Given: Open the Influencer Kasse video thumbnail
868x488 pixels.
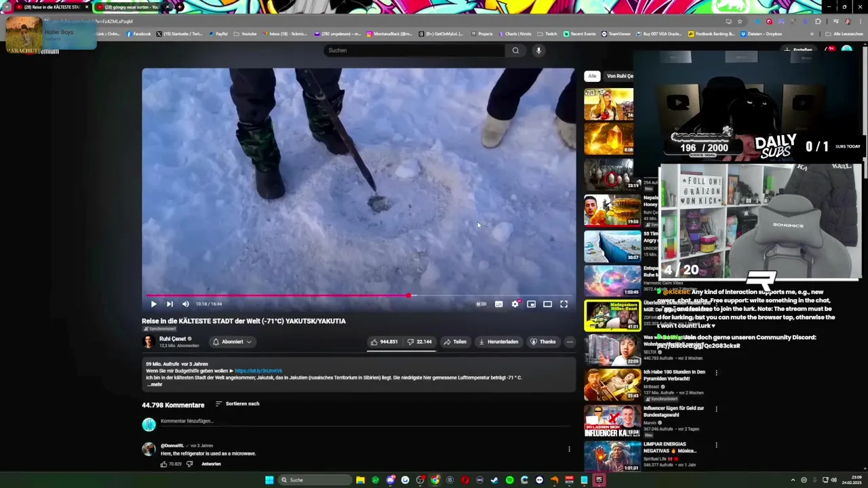Looking at the screenshot, I should coord(612,422).
